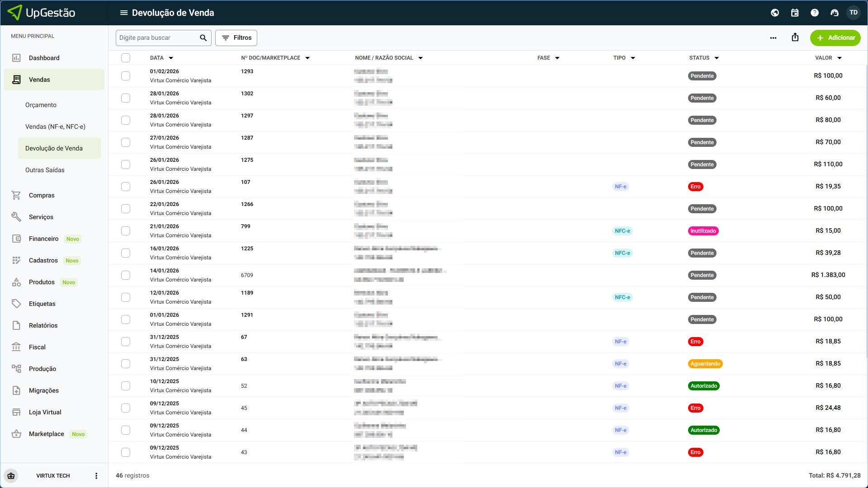This screenshot has height=488, width=868.
Task: Open the Filtros button
Action: click(236, 38)
